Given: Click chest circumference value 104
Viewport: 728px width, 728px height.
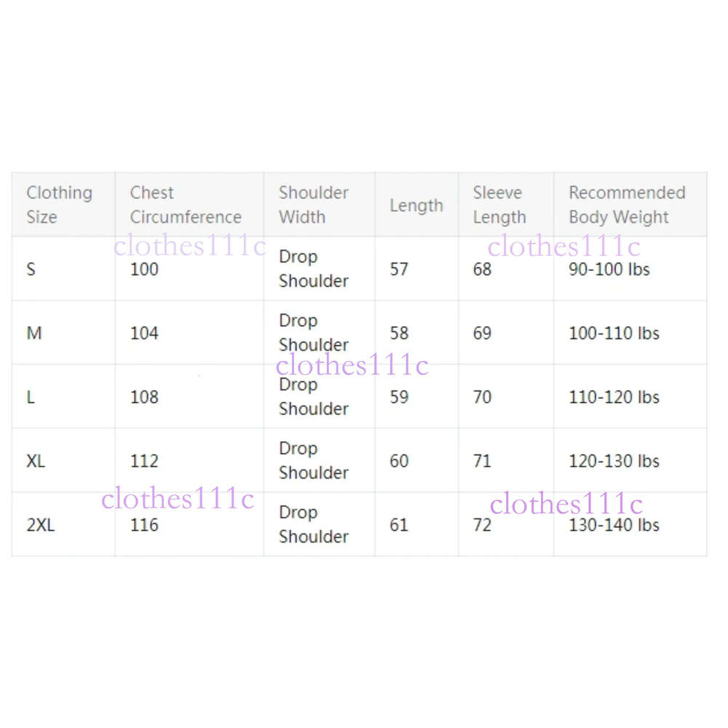Looking at the screenshot, I should click(144, 333).
